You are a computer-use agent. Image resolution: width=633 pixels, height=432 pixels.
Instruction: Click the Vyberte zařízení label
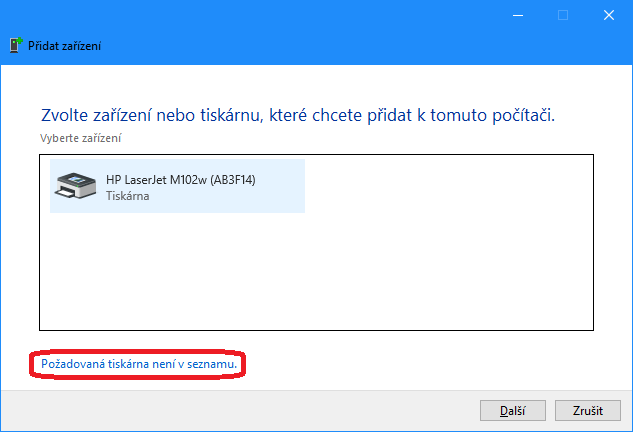pyautogui.click(x=81, y=138)
